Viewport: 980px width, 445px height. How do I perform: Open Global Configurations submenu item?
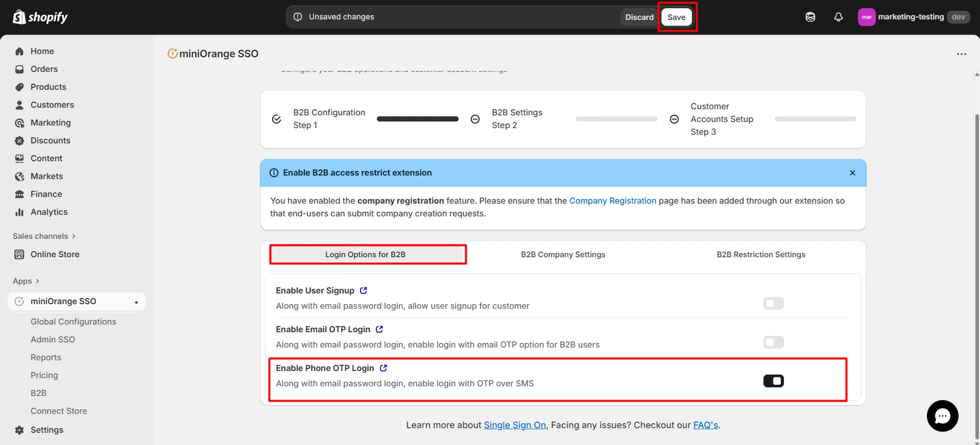[x=74, y=322]
